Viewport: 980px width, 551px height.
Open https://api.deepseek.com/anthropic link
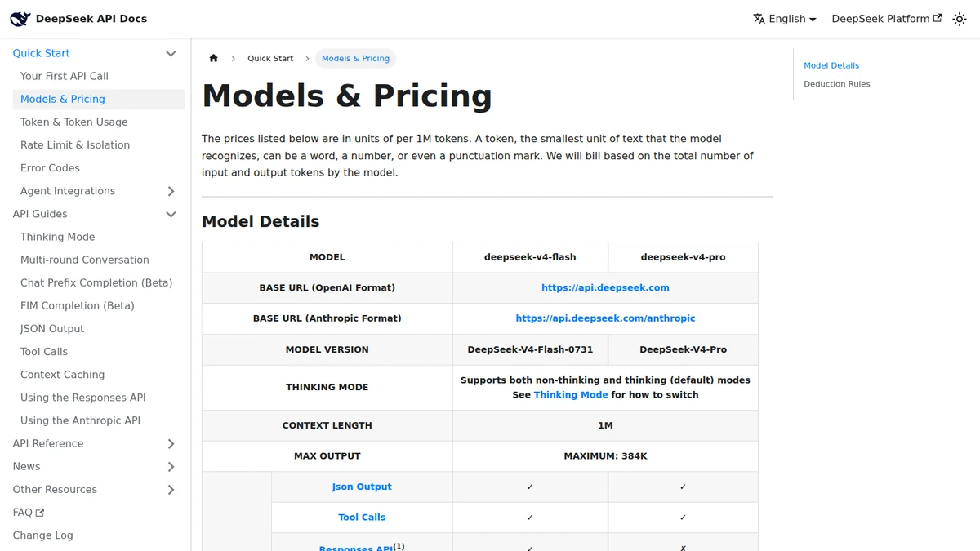[x=605, y=318]
